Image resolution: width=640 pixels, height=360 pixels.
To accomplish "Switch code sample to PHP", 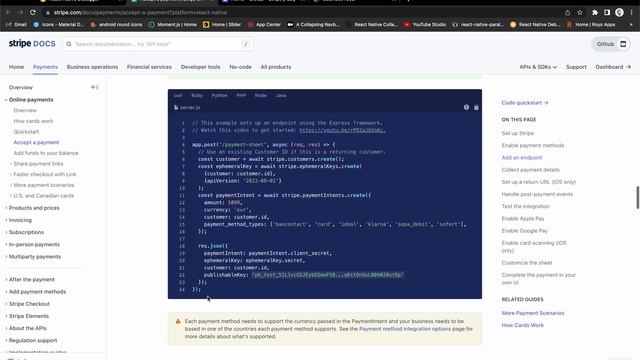I will click(x=241, y=96).
